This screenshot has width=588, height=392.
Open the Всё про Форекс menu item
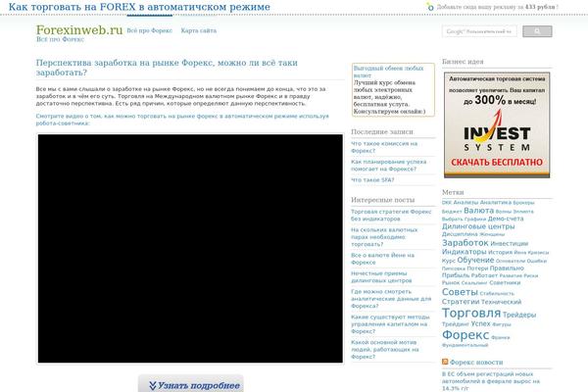pyautogui.click(x=150, y=30)
